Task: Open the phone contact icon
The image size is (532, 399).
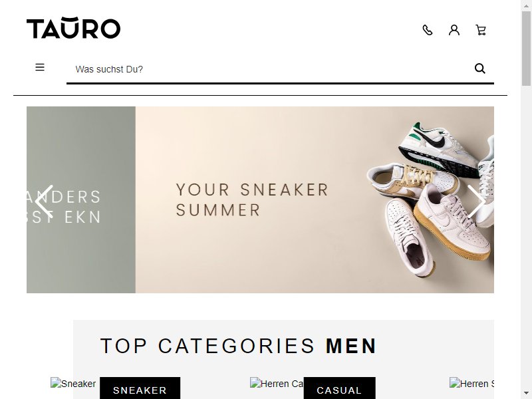Action: 428,30
